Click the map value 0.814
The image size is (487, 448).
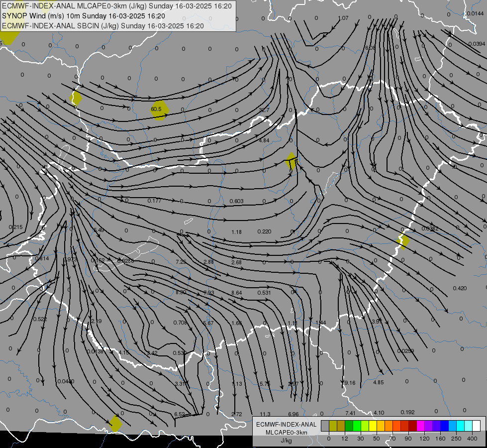pos(42,258)
